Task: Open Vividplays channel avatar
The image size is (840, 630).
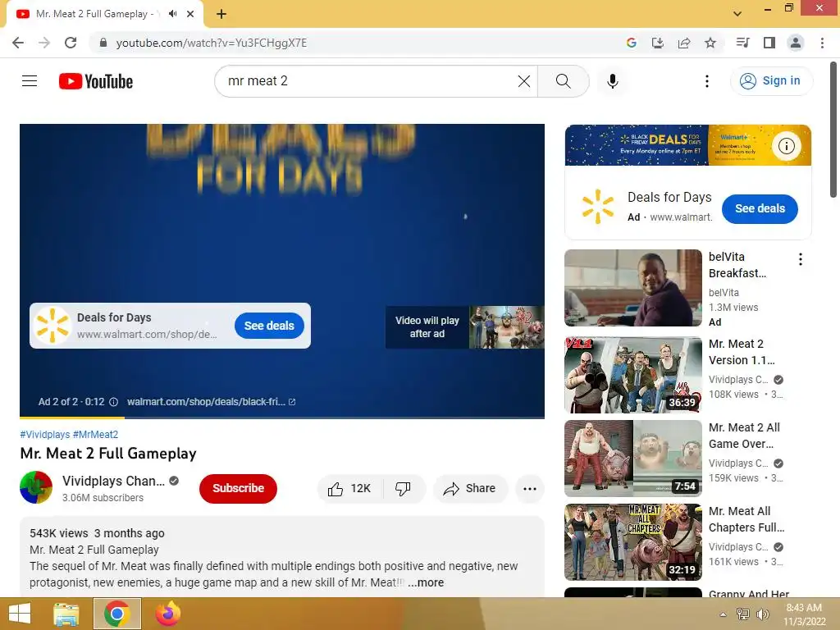Action: pyautogui.click(x=36, y=487)
